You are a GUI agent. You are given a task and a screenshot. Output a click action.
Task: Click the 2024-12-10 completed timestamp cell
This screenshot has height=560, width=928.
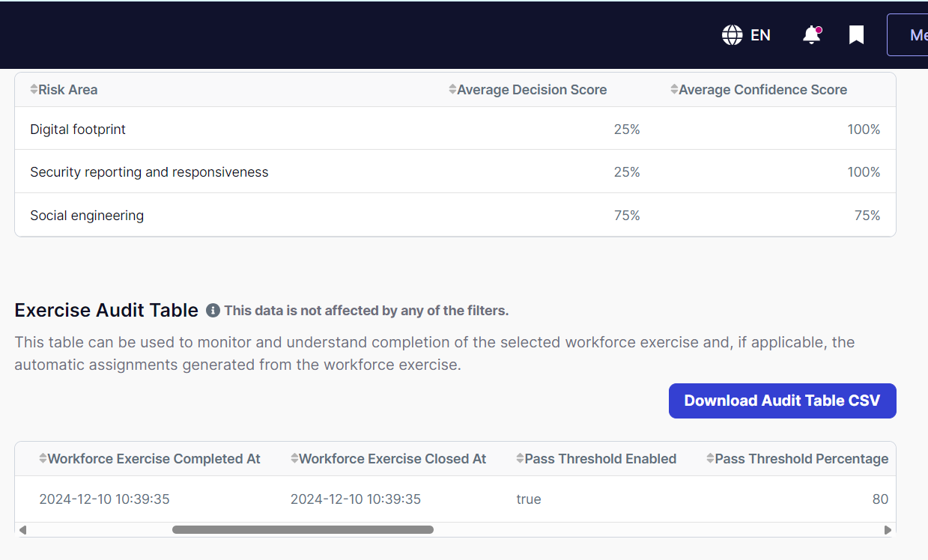tap(104, 499)
